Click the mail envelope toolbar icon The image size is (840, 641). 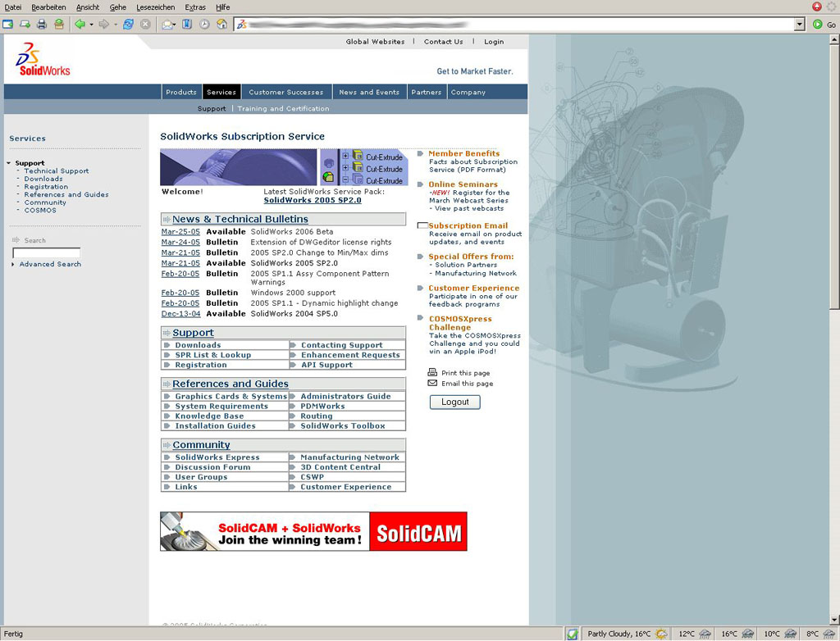tap(167, 24)
